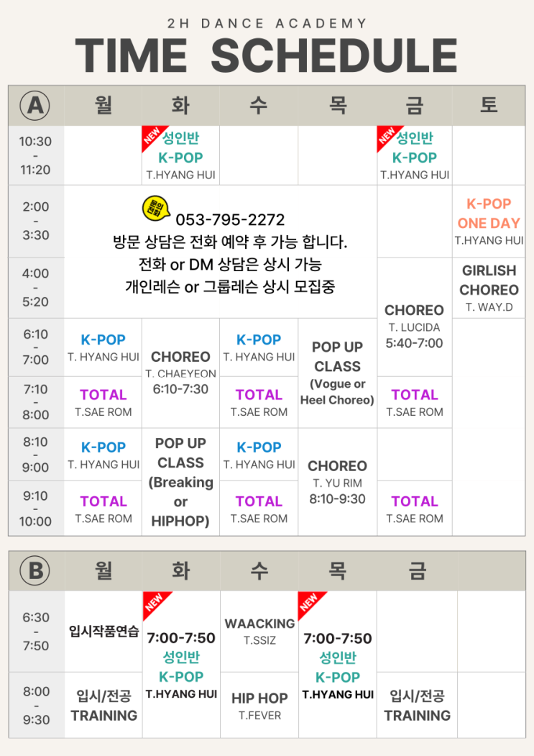Click NEW ribbon on section A Friday morning class
The height and width of the screenshot is (756, 534).
pos(387,136)
